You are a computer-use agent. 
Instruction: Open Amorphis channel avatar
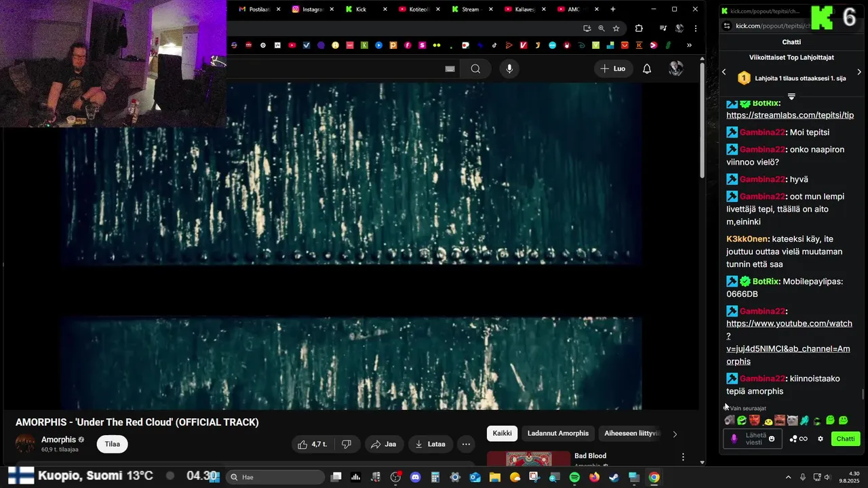pyautogui.click(x=25, y=444)
